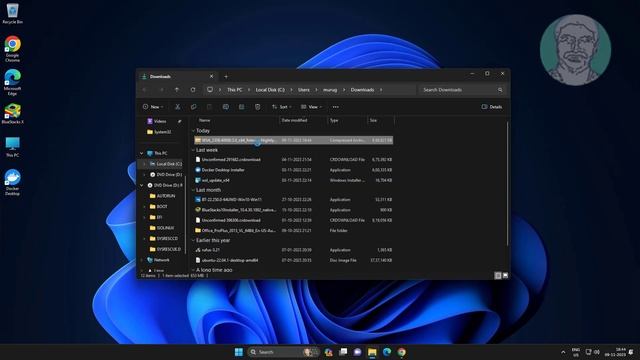Go forward with the right arrow button

[161, 90]
